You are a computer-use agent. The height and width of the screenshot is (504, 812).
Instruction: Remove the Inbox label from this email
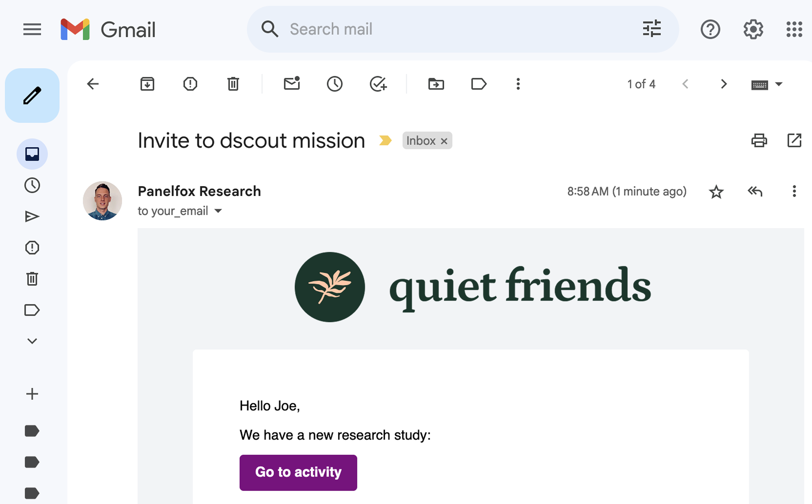pos(444,141)
